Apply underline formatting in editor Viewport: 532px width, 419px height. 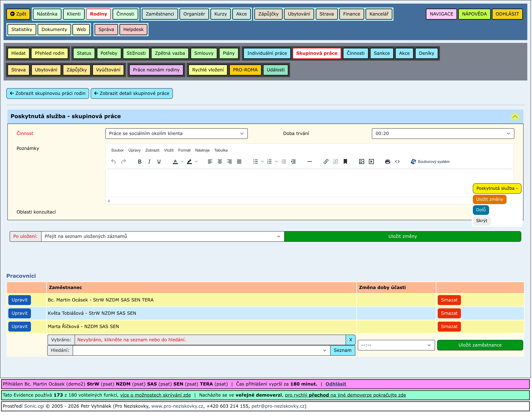coord(159,161)
